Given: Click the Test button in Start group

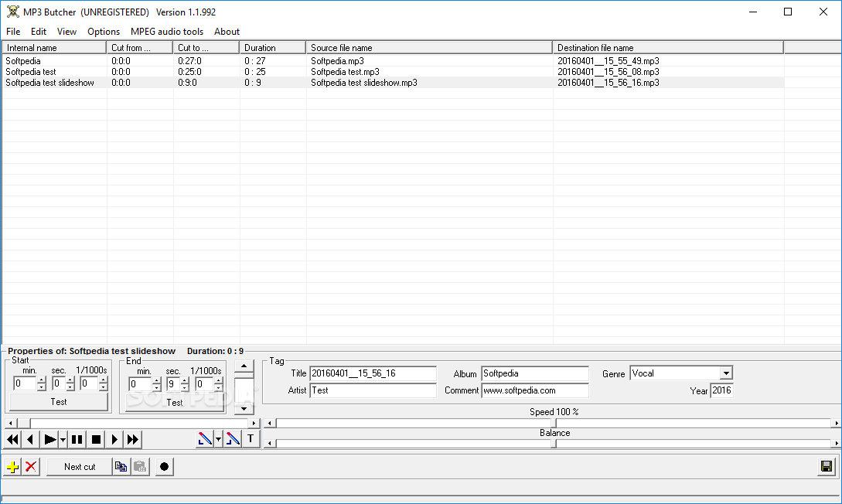Looking at the screenshot, I should pos(59,401).
